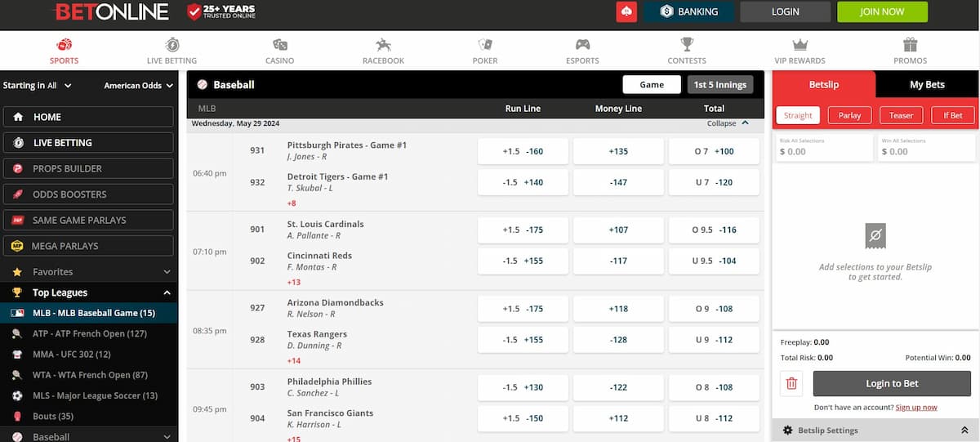Open the VIP Rewards crown icon
The width and height of the screenshot is (980, 442).
(x=800, y=45)
